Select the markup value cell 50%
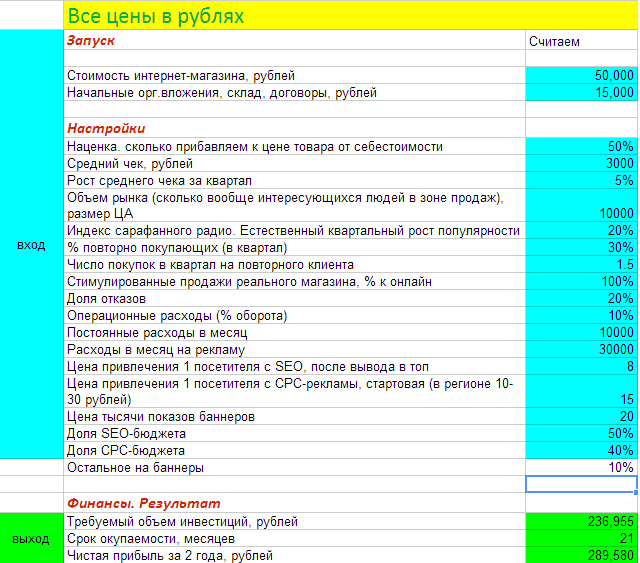The image size is (640, 563). point(581,146)
